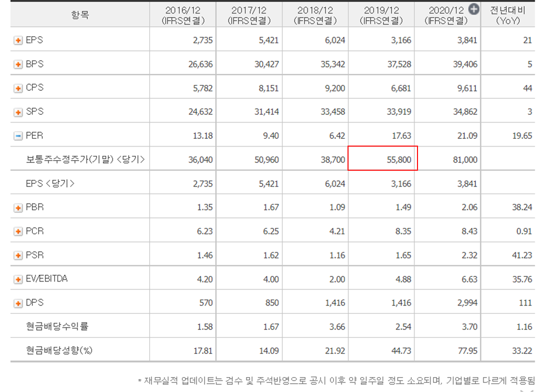Click the 38,700 value for 2018/12

click(x=333, y=160)
